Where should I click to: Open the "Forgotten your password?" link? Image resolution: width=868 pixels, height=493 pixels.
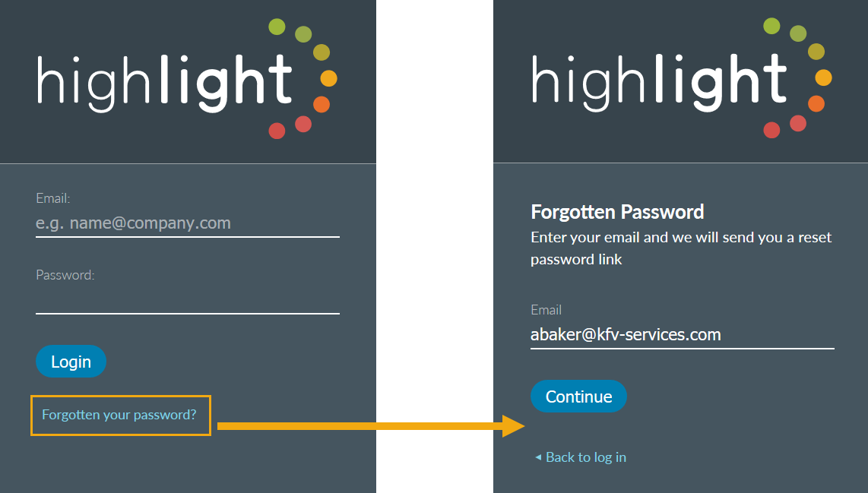[x=119, y=415]
